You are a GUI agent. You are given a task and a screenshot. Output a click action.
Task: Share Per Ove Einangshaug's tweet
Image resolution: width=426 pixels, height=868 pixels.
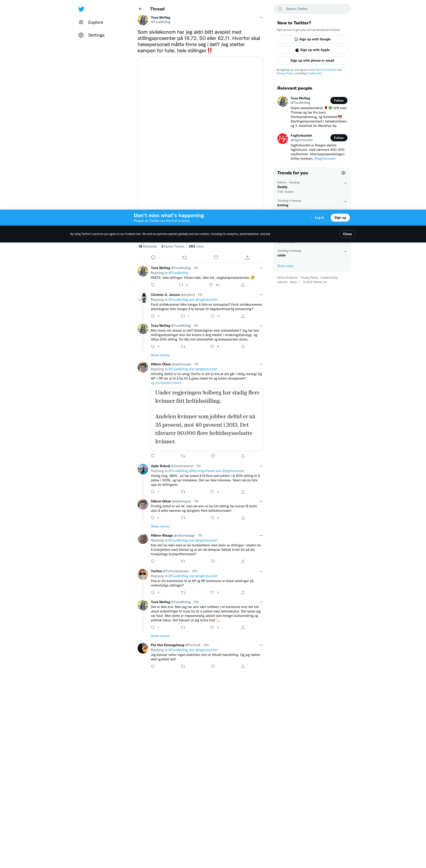tap(243, 667)
